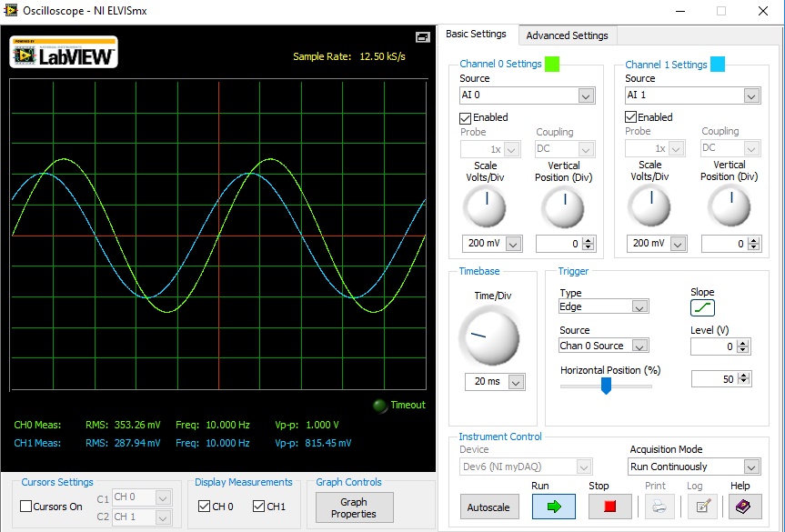Click the Time/Div timebase knob
785x532 pixels.
coord(488,337)
